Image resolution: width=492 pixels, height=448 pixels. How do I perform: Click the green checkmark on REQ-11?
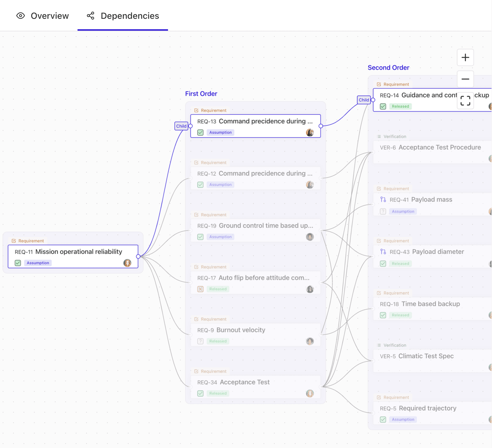(x=18, y=263)
